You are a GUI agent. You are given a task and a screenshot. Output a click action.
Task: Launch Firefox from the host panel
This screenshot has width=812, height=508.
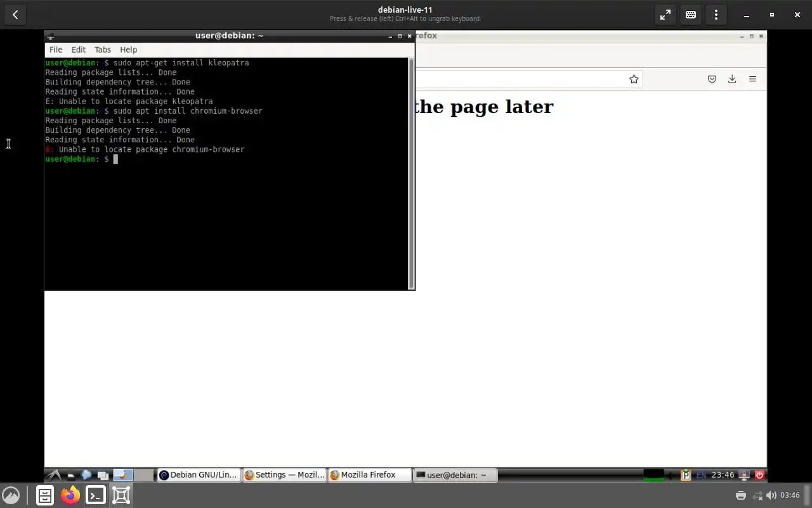(x=70, y=495)
